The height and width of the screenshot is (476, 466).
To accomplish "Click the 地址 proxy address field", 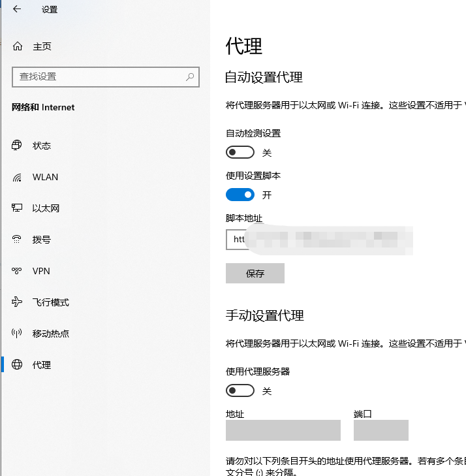I will [283, 430].
